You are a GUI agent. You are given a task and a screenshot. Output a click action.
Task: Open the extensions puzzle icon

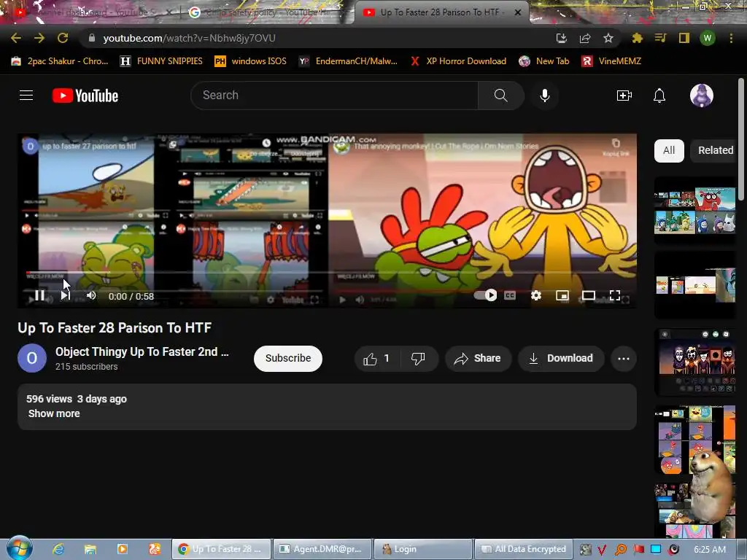(637, 38)
